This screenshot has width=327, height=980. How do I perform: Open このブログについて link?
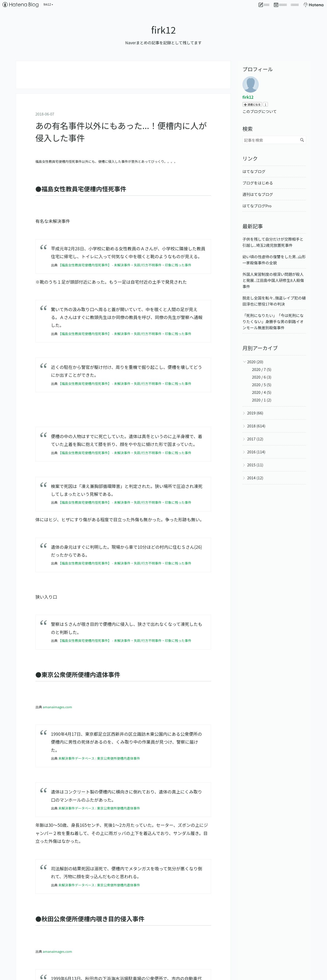point(260,111)
